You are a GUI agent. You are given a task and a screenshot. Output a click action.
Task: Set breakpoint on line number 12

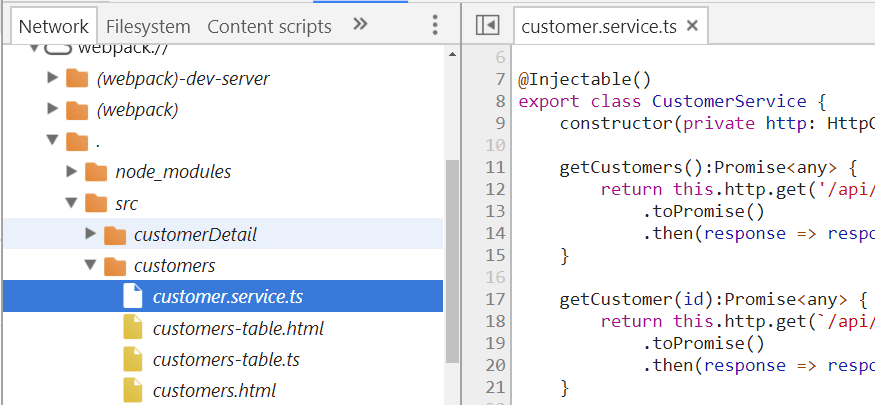click(x=495, y=189)
